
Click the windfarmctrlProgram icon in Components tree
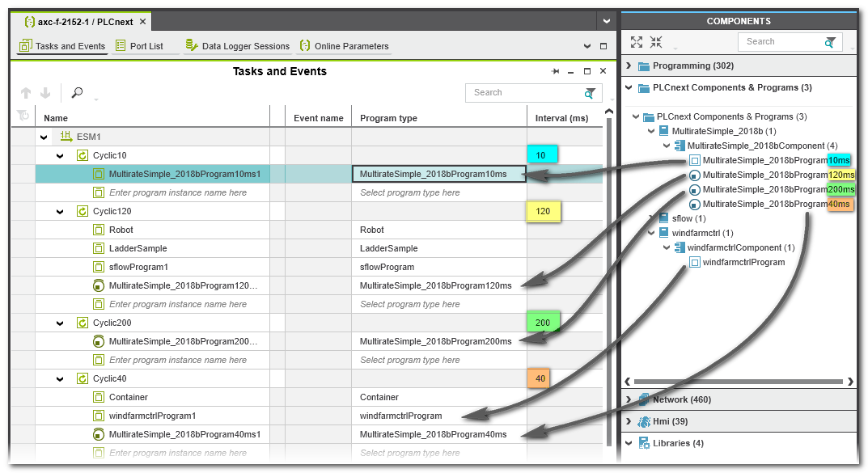point(694,263)
